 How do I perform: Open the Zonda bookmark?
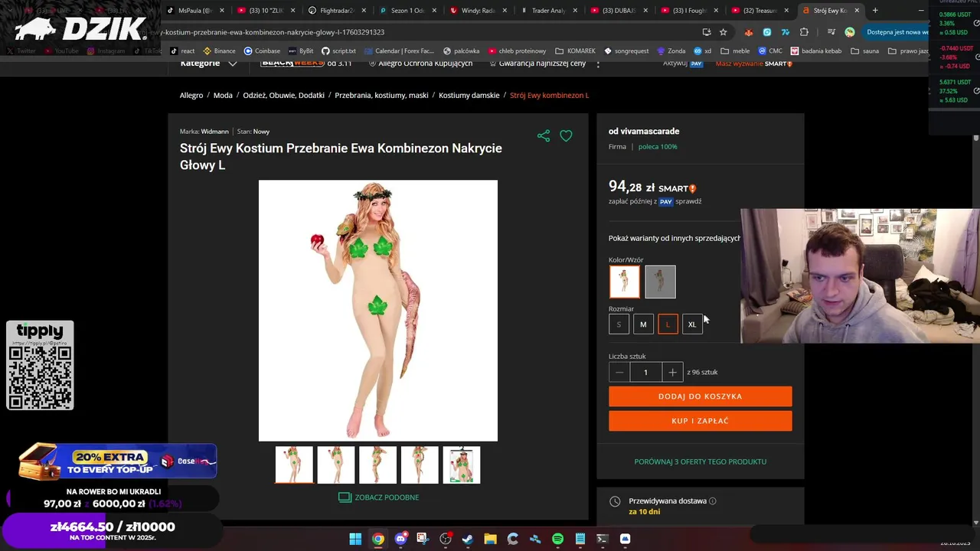671,51
